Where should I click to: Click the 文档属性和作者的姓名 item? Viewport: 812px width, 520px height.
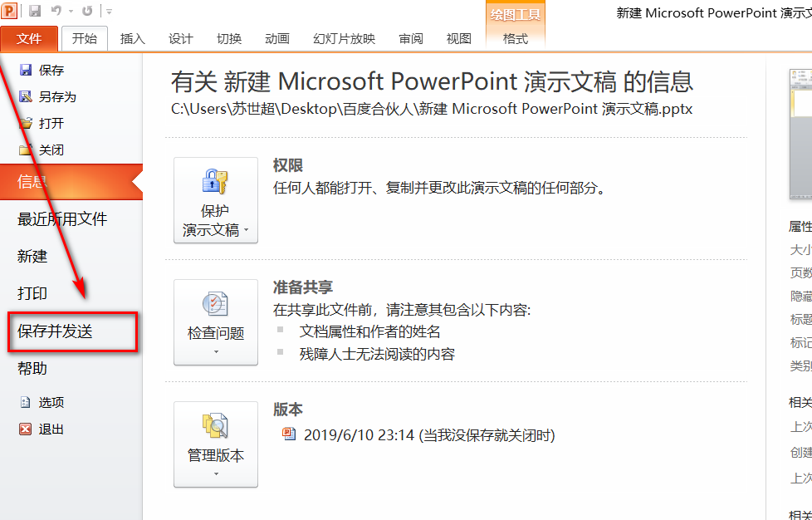pyautogui.click(x=369, y=332)
